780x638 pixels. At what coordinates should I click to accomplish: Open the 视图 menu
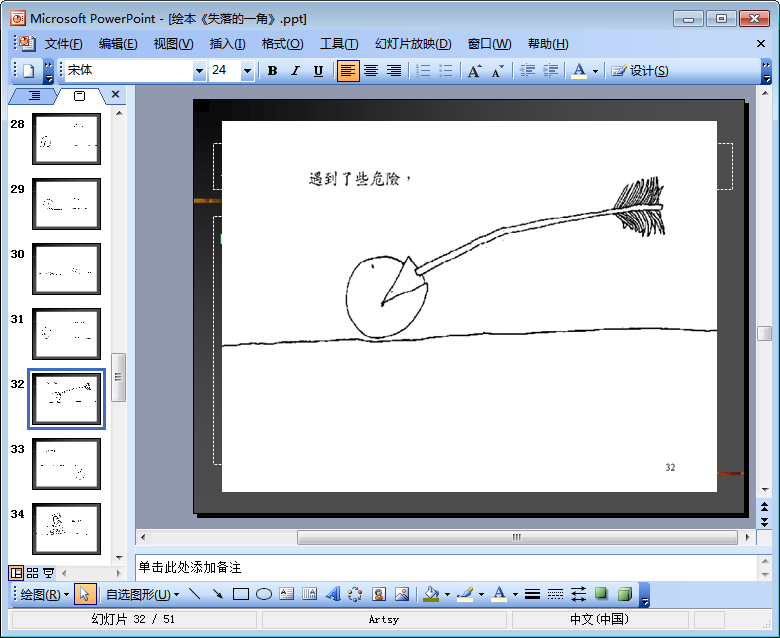[x=173, y=44]
